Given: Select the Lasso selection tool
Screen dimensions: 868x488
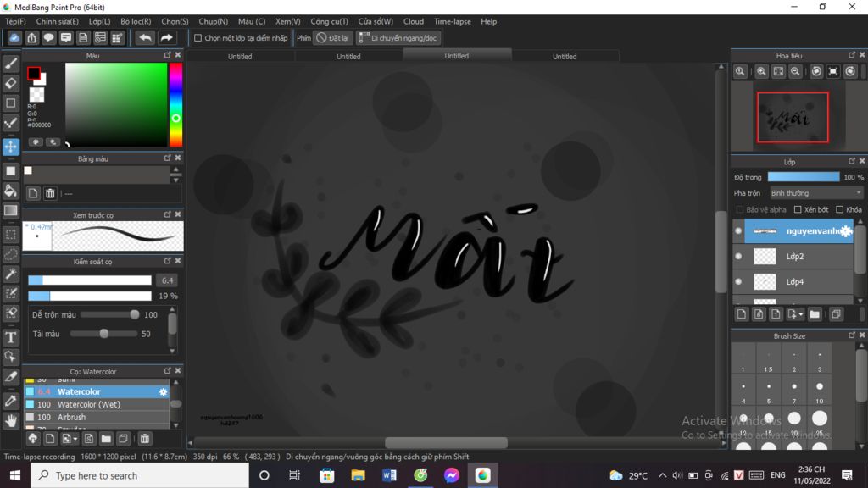Looking at the screenshot, I should (x=10, y=254).
